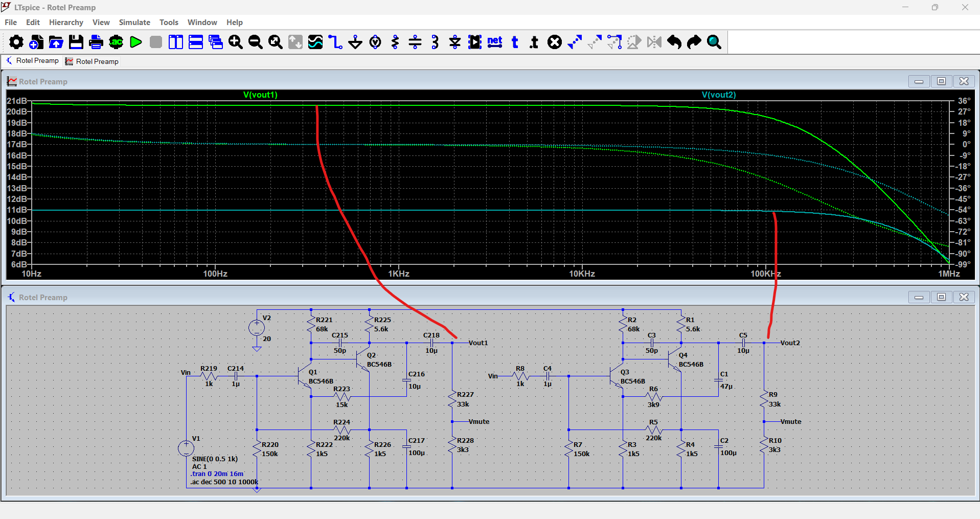
Task: Select the Place Inductor tool
Action: [x=435, y=42]
